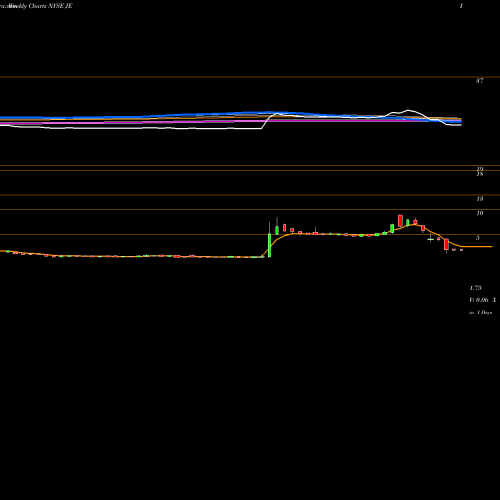Image resolution: width=500 pixels, height=500 pixels.
Task: Click the price label 37 on the axis
Action: [x=479, y=81]
